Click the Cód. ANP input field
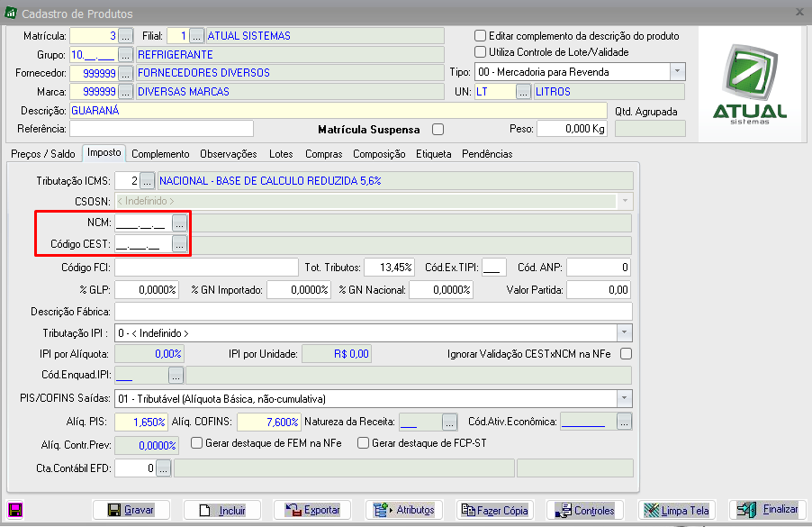The width and height of the screenshot is (812, 527). pos(599,268)
